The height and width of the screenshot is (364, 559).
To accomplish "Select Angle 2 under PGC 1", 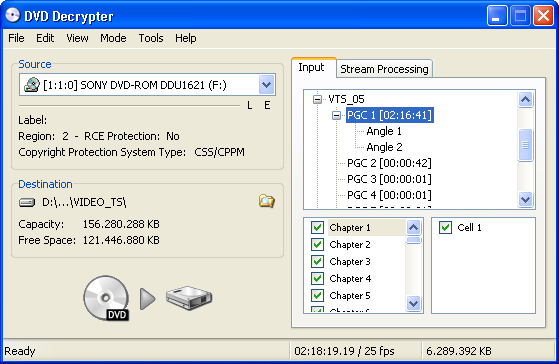I will pyautogui.click(x=384, y=147).
